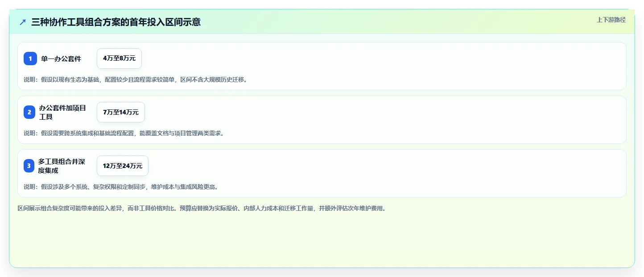The height and width of the screenshot is (277, 644).
Task: Click the 单一办公套件 option label
Action: (61, 59)
